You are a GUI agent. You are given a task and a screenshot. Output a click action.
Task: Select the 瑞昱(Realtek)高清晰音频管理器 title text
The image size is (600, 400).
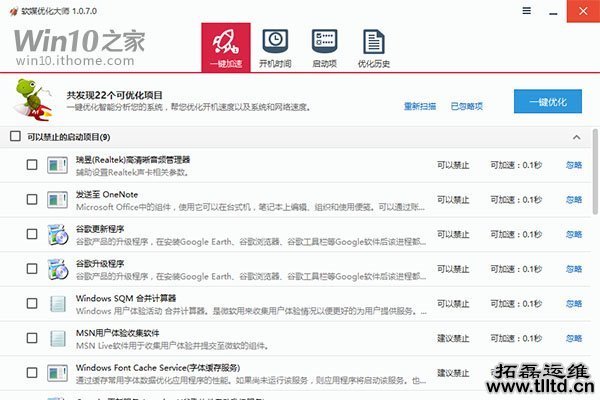click(x=133, y=160)
